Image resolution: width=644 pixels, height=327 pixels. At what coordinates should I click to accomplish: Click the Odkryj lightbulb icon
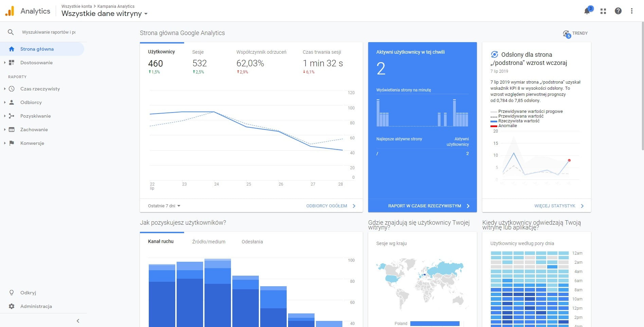click(12, 293)
